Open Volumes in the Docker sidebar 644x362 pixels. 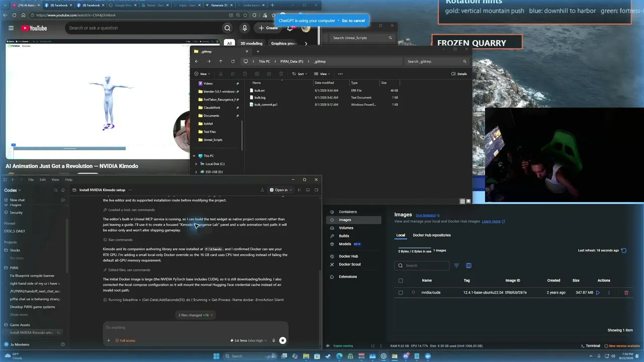tap(346, 228)
